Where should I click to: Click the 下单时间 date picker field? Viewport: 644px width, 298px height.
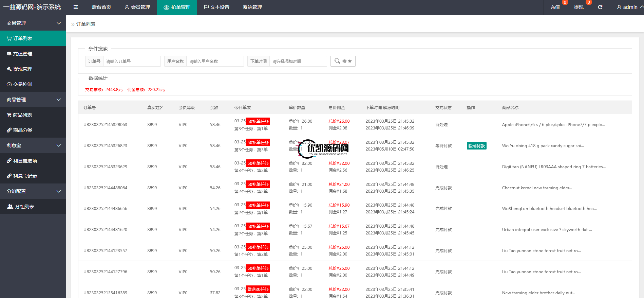click(x=298, y=61)
